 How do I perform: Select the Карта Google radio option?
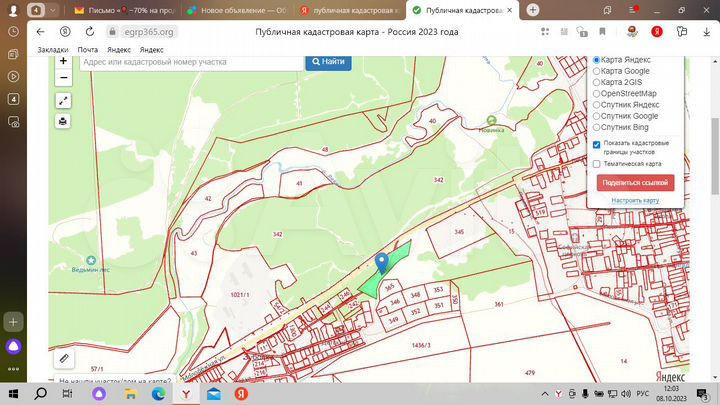pos(597,71)
